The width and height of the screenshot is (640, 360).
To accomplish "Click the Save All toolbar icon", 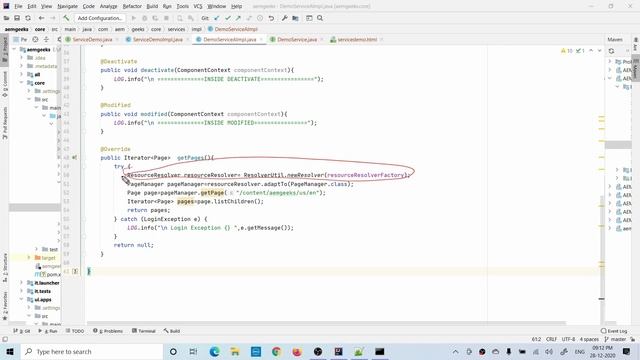I will coord(17,18).
